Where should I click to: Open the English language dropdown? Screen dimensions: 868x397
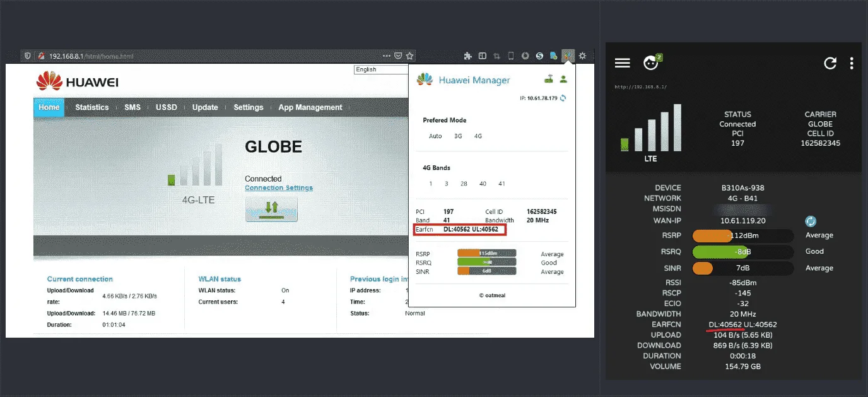(x=381, y=69)
